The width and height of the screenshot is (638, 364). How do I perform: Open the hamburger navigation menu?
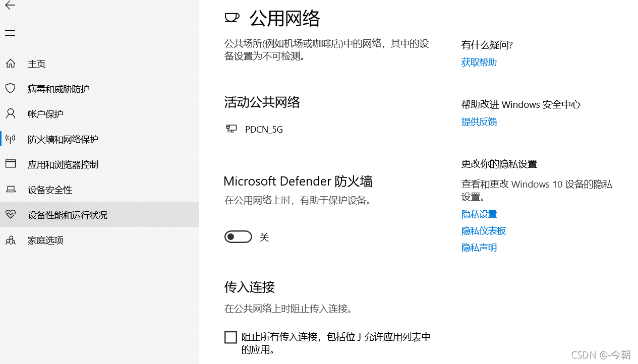tap(10, 33)
